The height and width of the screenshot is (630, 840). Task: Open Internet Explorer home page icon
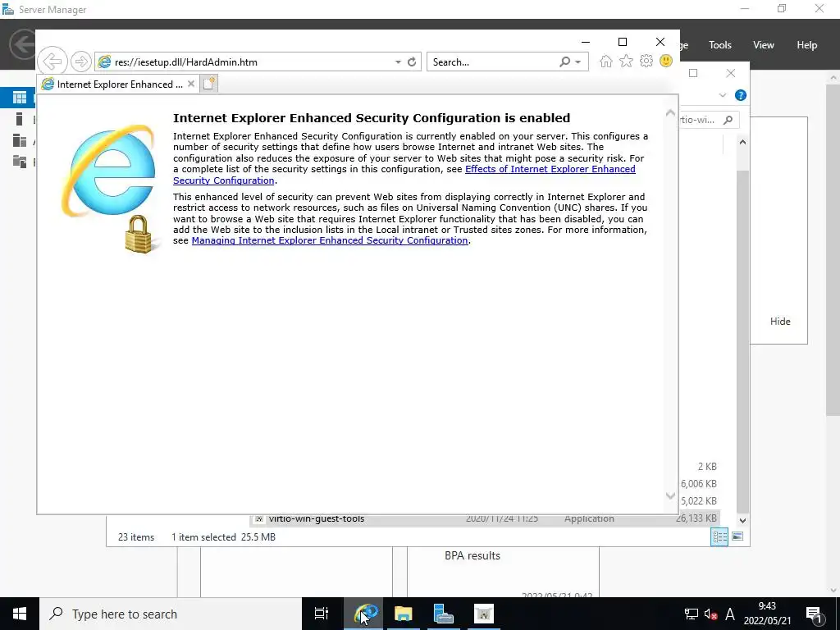pyautogui.click(x=606, y=62)
